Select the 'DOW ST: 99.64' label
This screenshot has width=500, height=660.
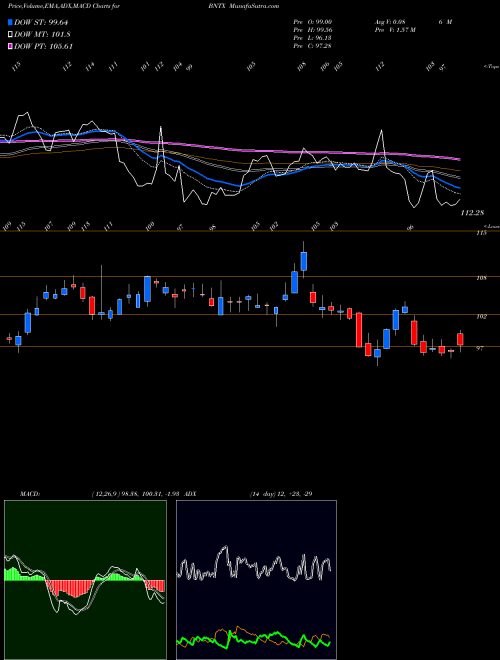coord(41,22)
